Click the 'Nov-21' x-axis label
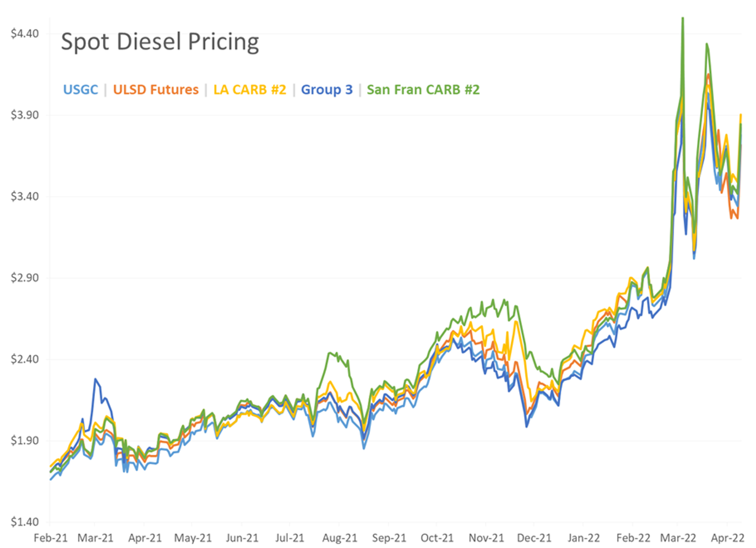This screenshot has width=756, height=548. 486,538
